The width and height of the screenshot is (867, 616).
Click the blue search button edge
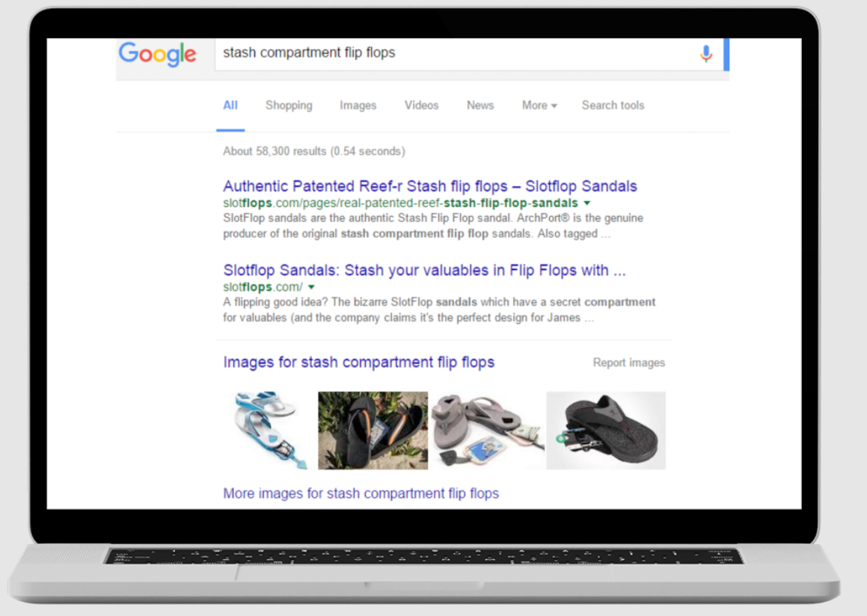tap(726, 54)
